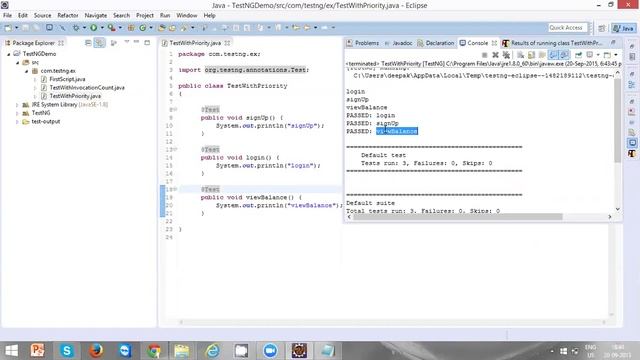Open Package Explorer View Menu triangle
The image size is (640, 360).
tap(127, 42)
